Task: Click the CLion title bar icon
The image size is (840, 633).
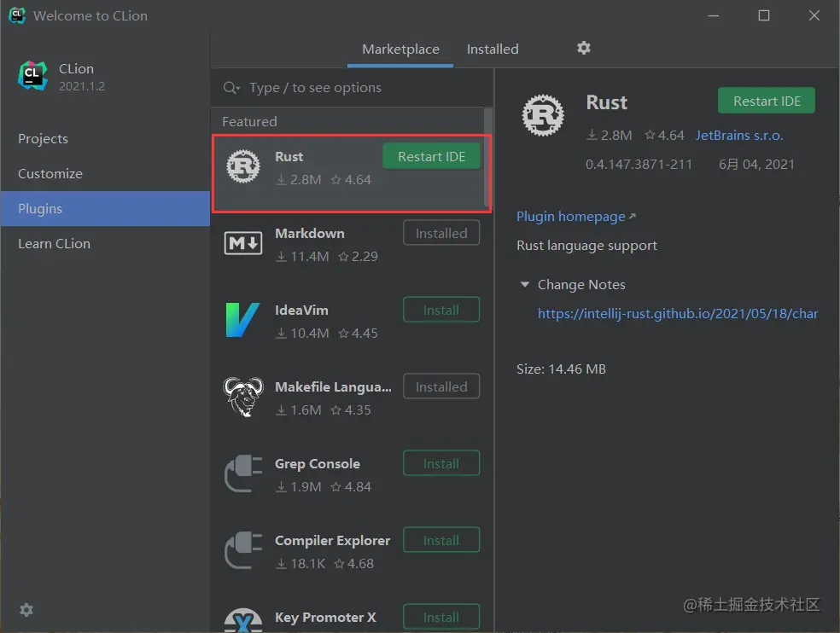Action: click(17, 15)
